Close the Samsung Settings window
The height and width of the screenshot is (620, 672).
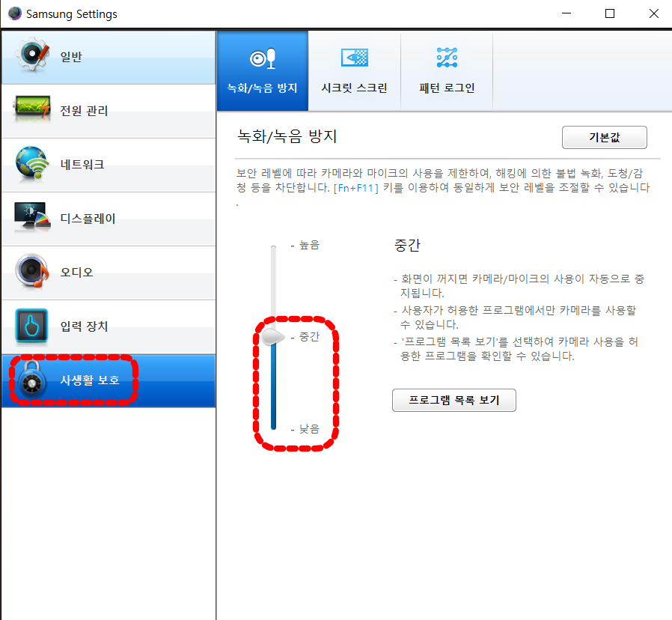tap(653, 13)
